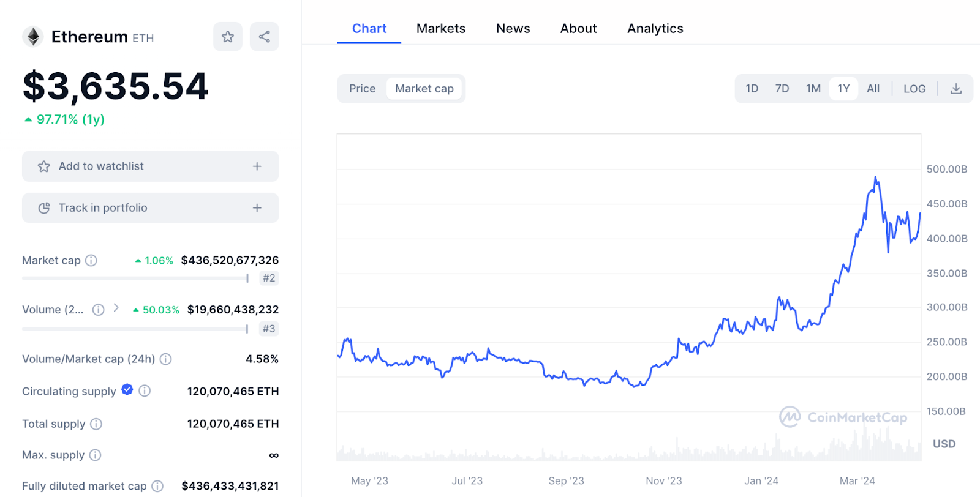Viewport: 980px width, 497px height.
Task: Click the Ethereum diamond logo icon
Action: click(33, 37)
